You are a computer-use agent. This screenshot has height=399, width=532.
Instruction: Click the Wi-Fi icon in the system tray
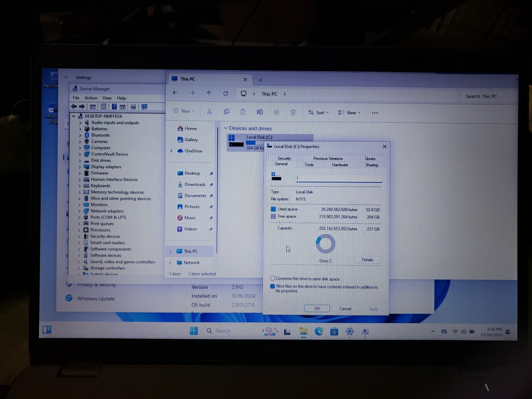pos(455,332)
